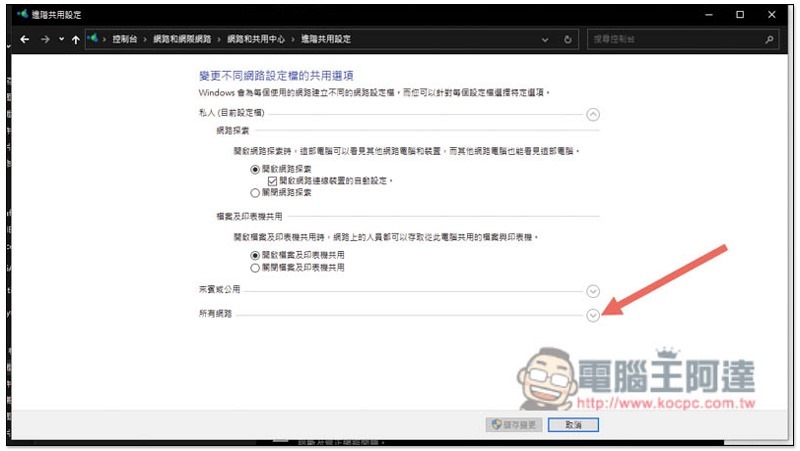The width and height of the screenshot is (800, 451).
Task: Select 關閉檔案及印表機共用 radio button
Action: [x=255, y=268]
